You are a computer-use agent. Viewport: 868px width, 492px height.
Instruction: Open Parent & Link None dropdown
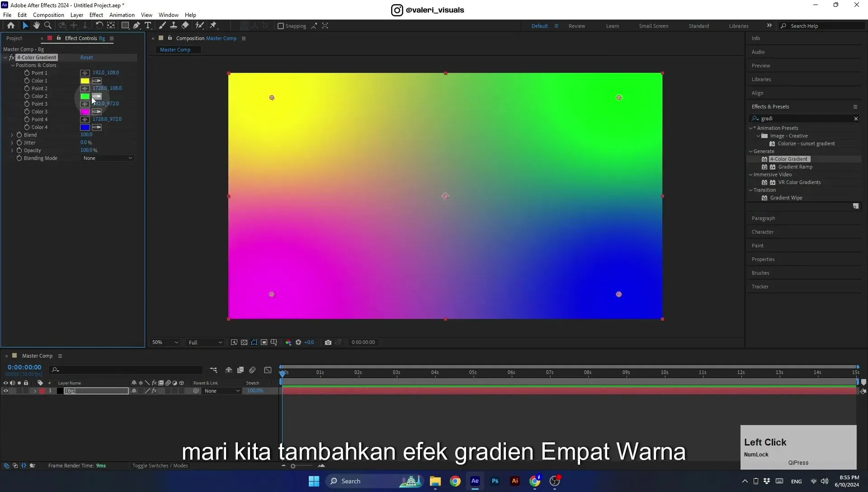tap(222, 391)
